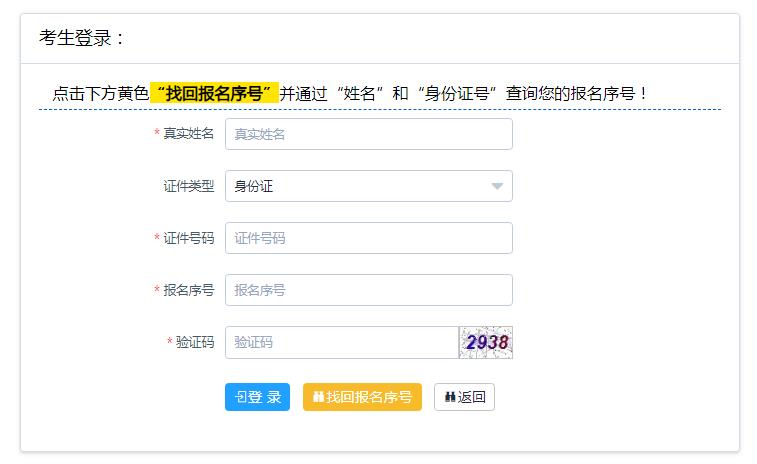Click the 验证码 field label

(x=195, y=342)
